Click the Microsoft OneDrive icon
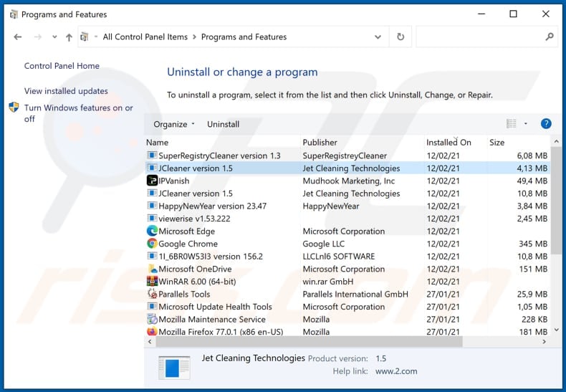Screen dimensions: 566x392 coord(152,269)
